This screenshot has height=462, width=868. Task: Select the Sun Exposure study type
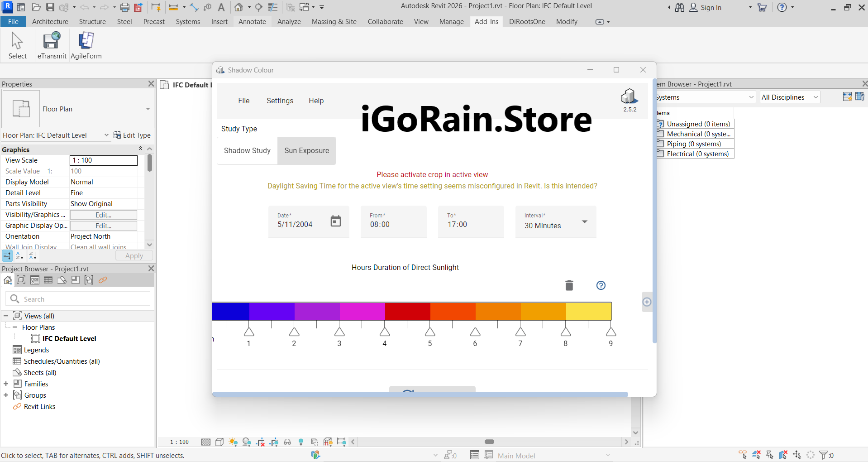pyautogui.click(x=306, y=151)
